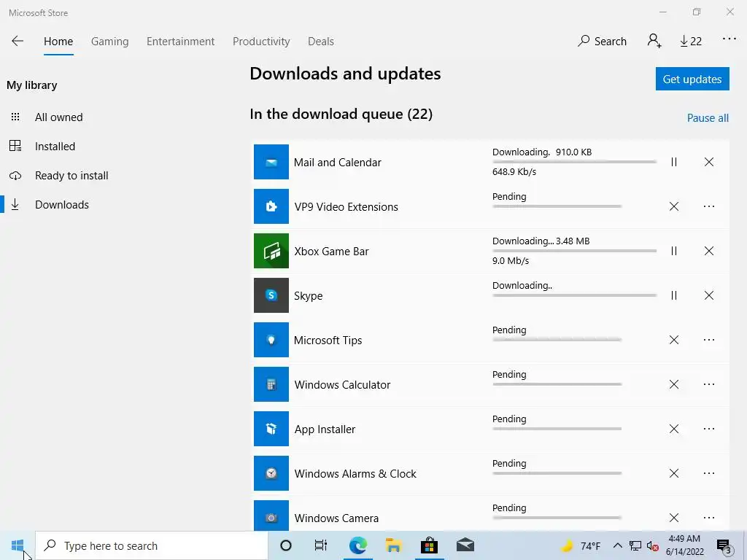Image resolution: width=747 pixels, height=560 pixels.
Task: Click the account sign-in icon
Action: tap(654, 41)
